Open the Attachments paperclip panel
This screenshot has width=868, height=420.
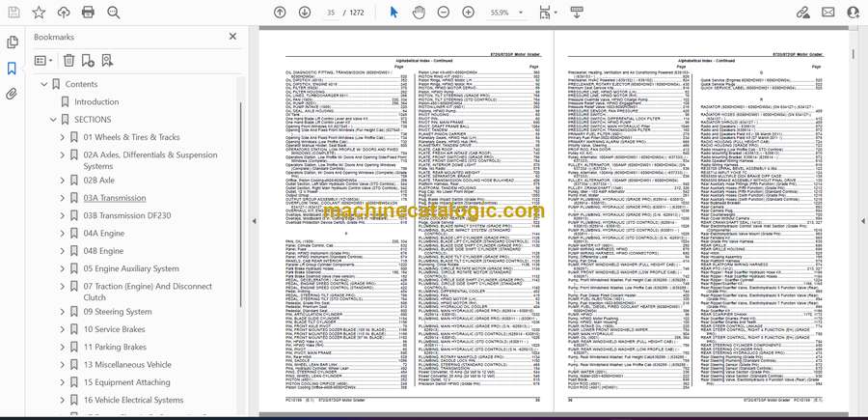[12, 94]
